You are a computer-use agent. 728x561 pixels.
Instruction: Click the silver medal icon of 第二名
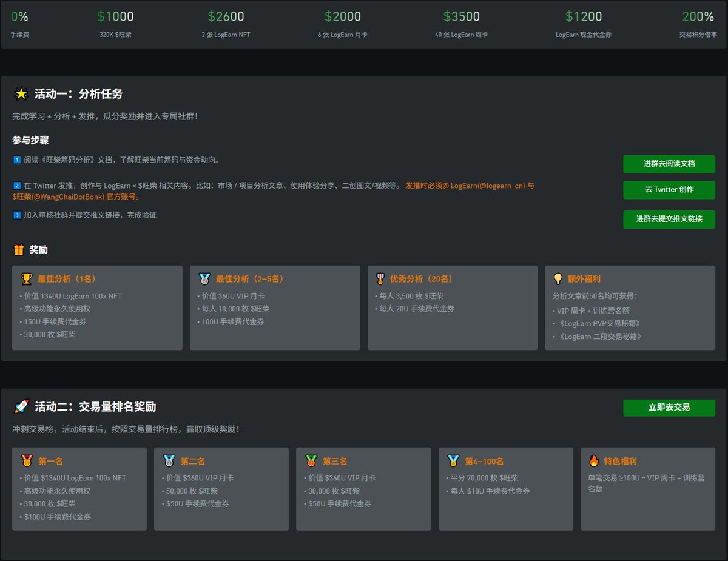[169, 461]
